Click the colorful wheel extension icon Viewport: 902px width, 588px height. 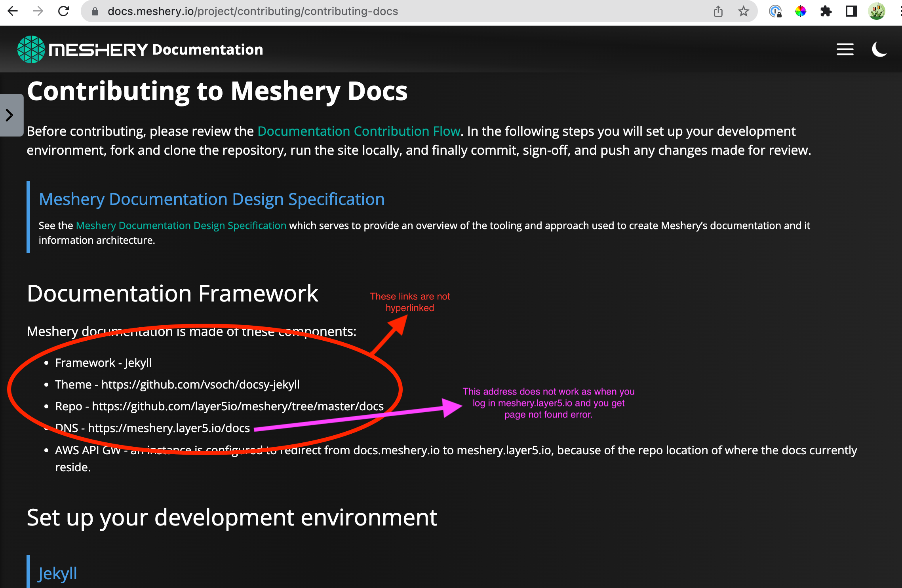click(801, 11)
